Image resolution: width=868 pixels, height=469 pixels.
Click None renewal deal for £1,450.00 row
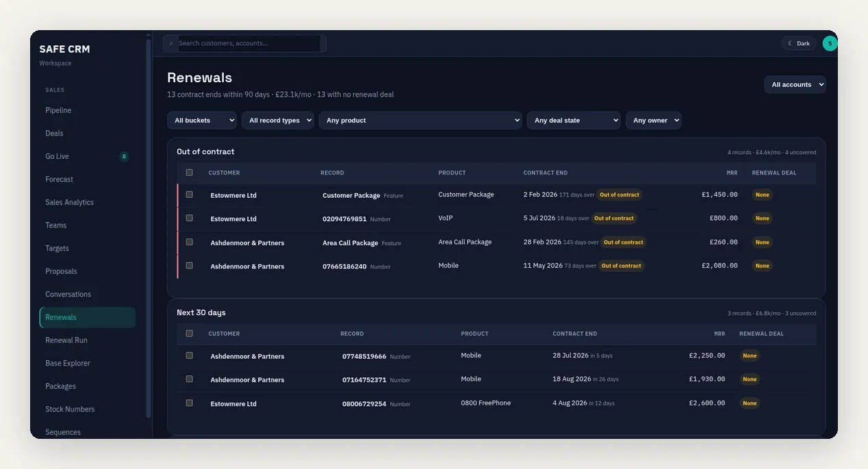(762, 195)
